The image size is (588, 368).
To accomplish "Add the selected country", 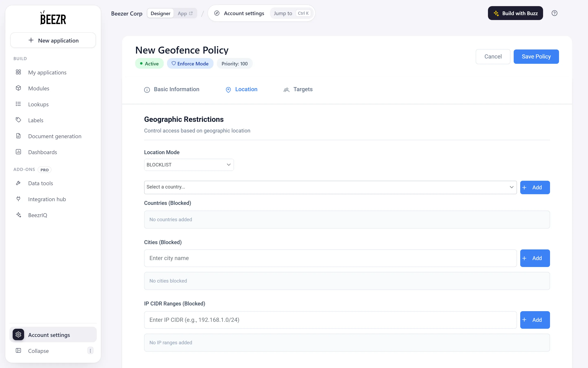I will (535, 187).
